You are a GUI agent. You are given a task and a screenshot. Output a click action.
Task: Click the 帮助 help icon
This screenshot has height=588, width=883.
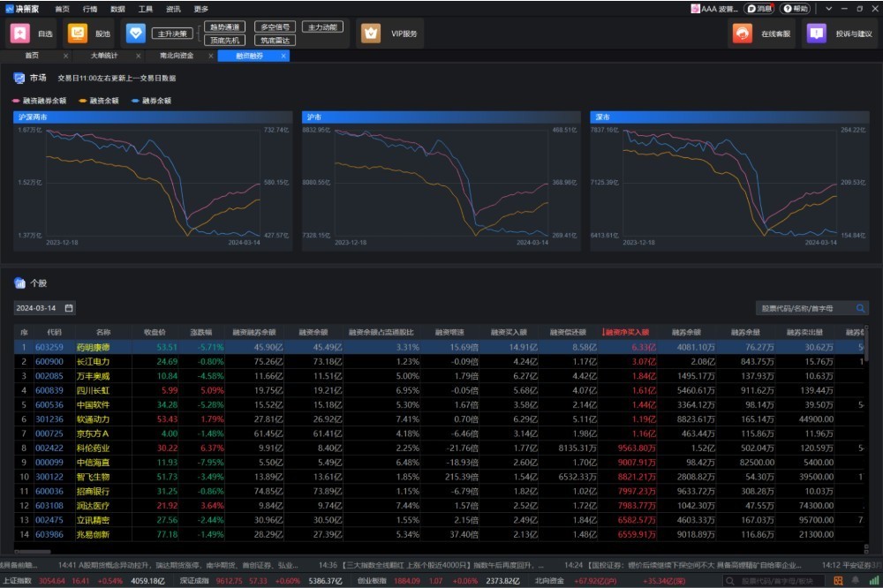tap(795, 8)
